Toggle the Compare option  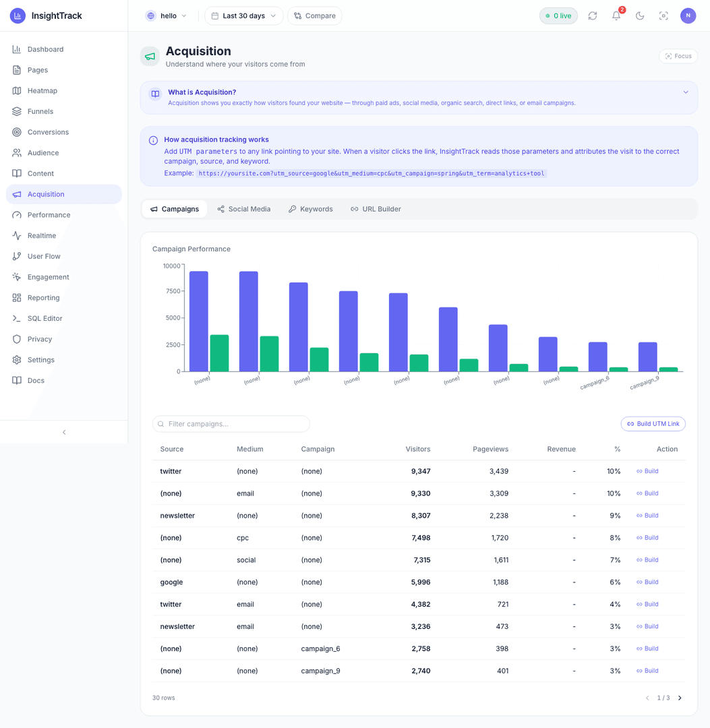[x=315, y=16]
